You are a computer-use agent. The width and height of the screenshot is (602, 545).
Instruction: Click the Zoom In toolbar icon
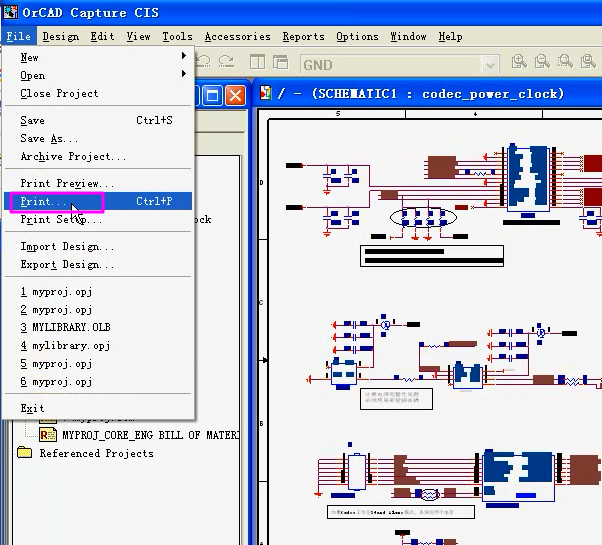(x=519, y=63)
